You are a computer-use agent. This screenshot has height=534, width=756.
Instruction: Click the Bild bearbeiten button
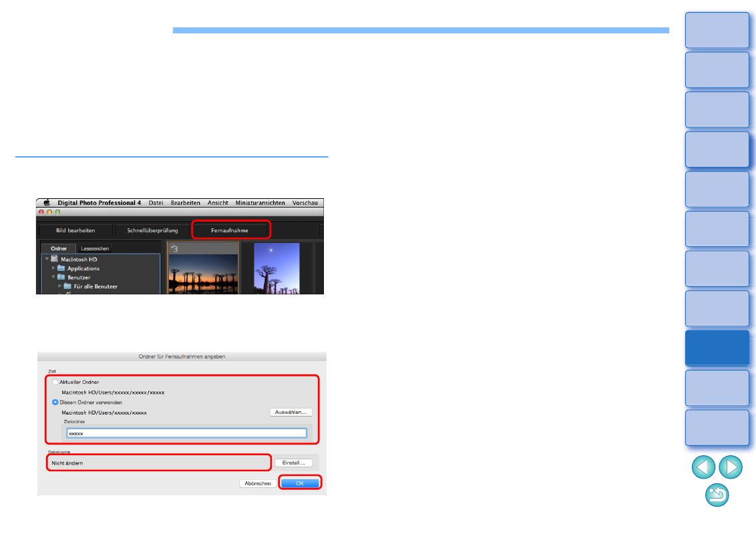(75, 230)
